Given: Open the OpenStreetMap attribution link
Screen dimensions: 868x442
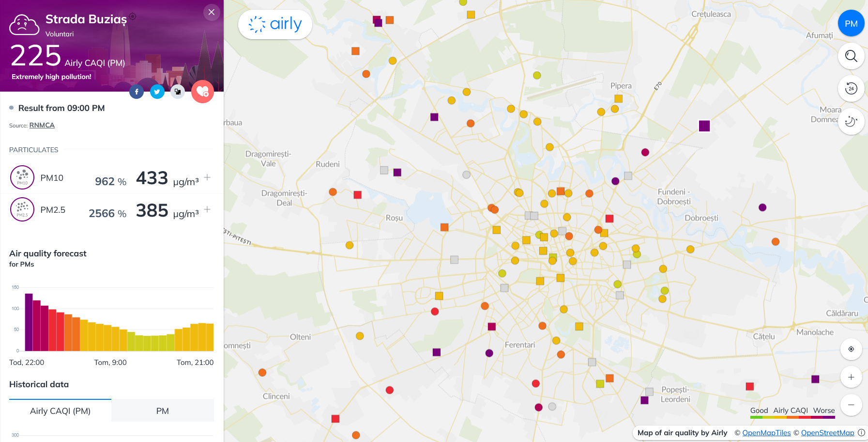Looking at the screenshot, I should [x=827, y=433].
